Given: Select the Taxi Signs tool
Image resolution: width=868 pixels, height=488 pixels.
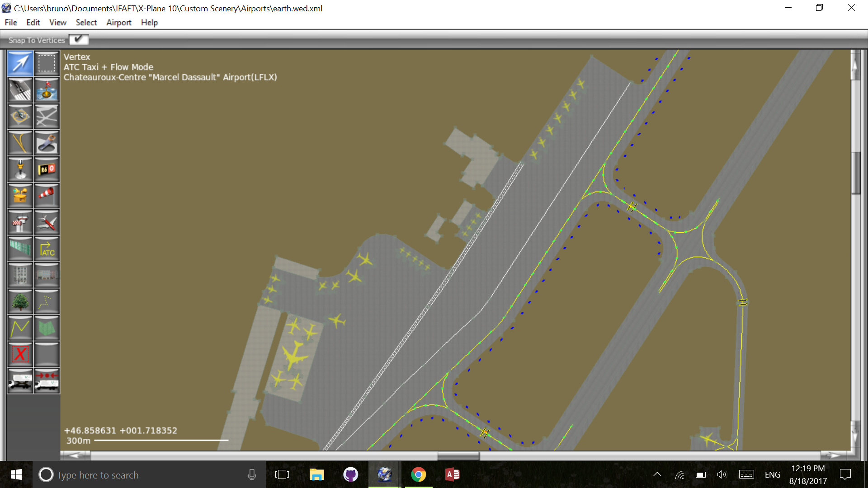Looking at the screenshot, I should (47, 169).
